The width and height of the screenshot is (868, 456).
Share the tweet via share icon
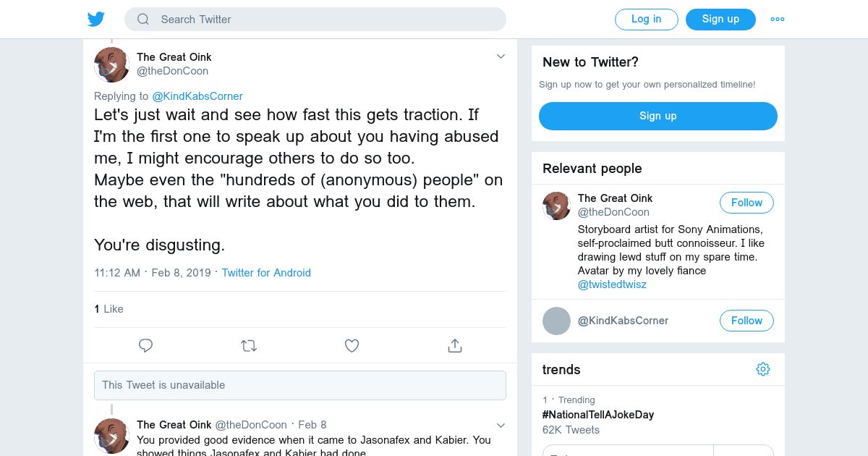coord(455,346)
